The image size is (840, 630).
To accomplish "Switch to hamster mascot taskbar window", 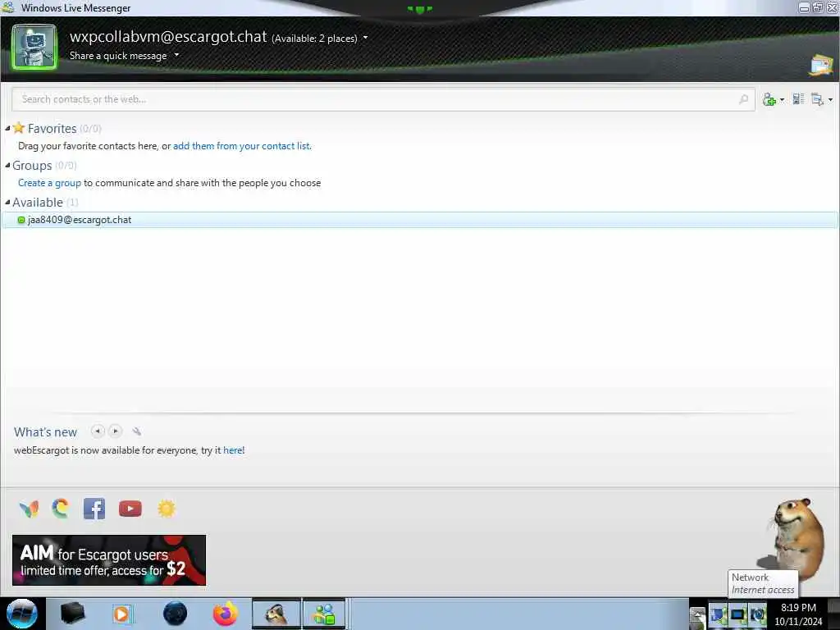I will [276, 614].
